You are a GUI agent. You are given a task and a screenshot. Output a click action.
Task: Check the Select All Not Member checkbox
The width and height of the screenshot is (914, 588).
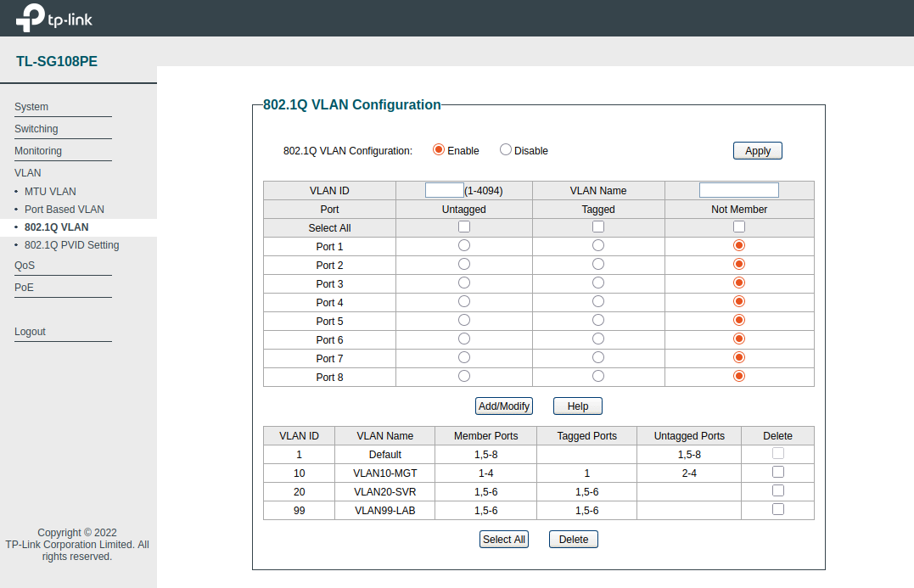pos(738,226)
